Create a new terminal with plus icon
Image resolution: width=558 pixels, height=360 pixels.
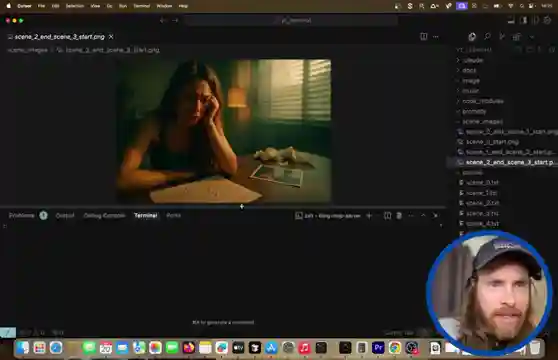tap(369, 215)
